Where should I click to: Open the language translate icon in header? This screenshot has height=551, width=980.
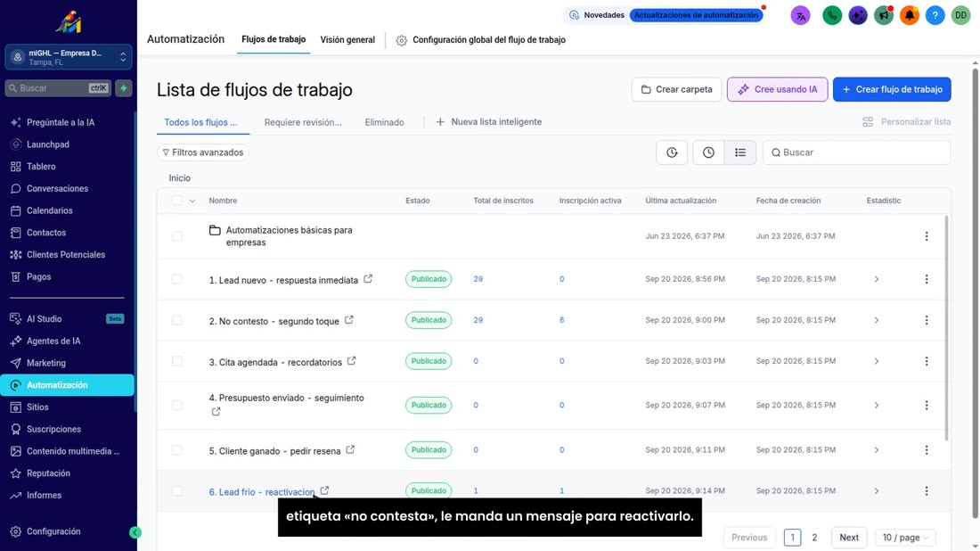[800, 16]
